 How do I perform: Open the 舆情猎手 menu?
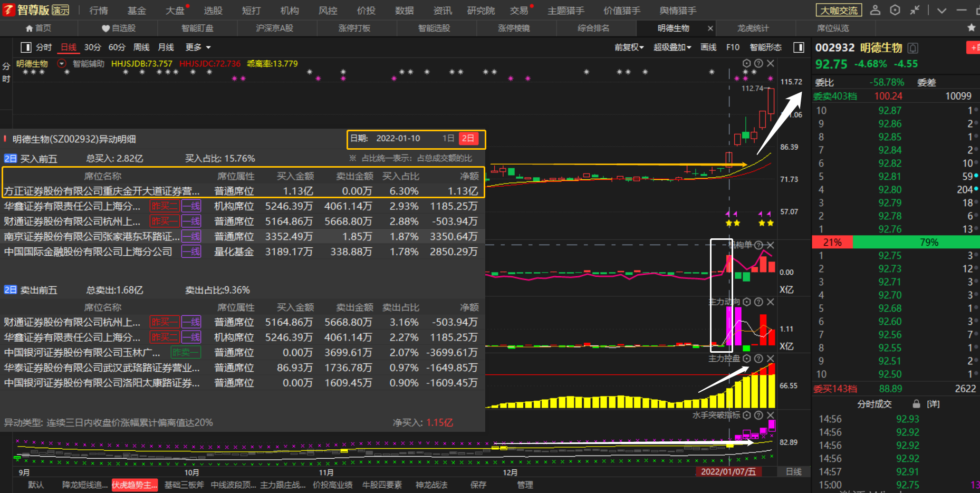coord(678,11)
